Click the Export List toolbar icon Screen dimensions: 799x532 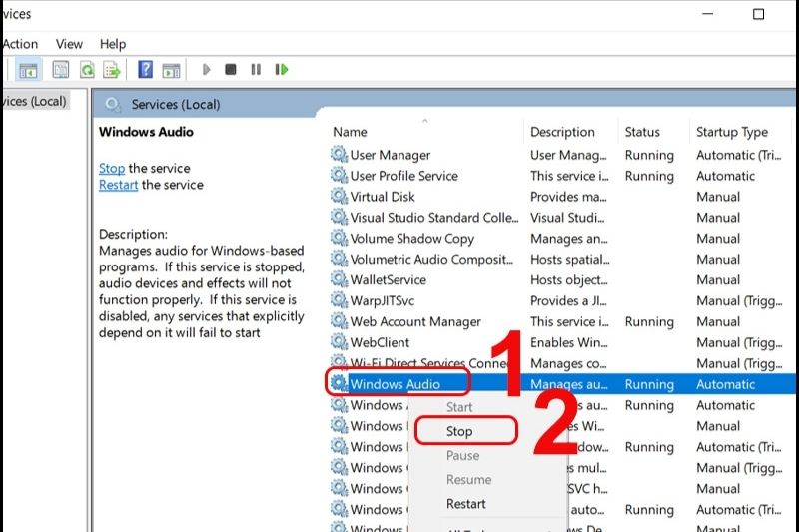(112, 70)
